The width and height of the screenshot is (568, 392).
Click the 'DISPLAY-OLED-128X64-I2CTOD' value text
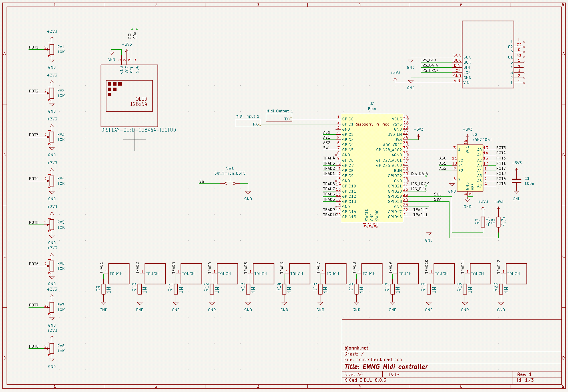coord(139,130)
